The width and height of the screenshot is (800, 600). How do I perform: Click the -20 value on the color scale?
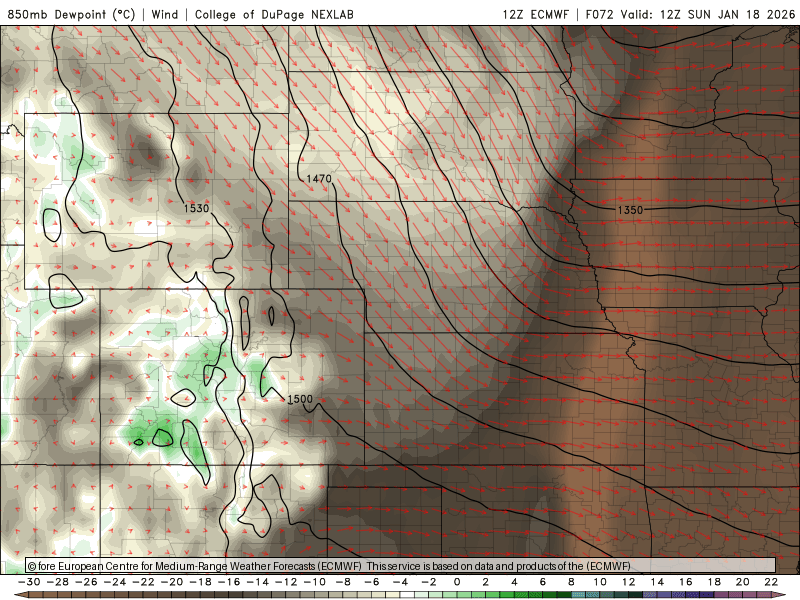(x=172, y=582)
